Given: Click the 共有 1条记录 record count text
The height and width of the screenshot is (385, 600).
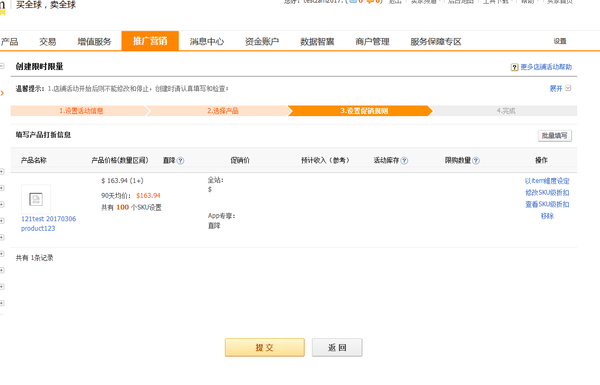Looking at the screenshot, I should pos(34,258).
